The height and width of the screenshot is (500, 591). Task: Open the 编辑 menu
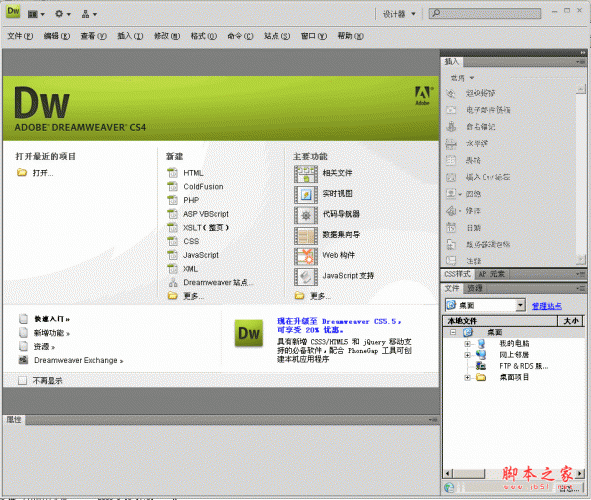pos(57,36)
